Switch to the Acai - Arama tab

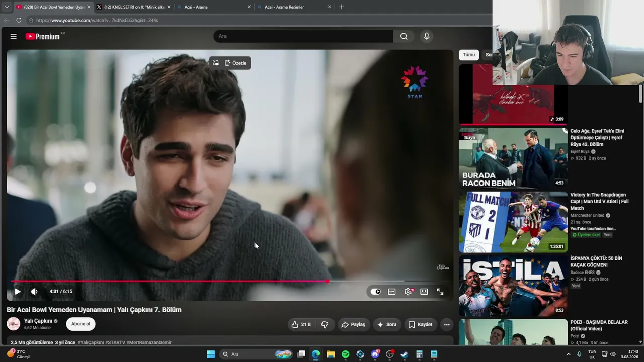coord(214,7)
